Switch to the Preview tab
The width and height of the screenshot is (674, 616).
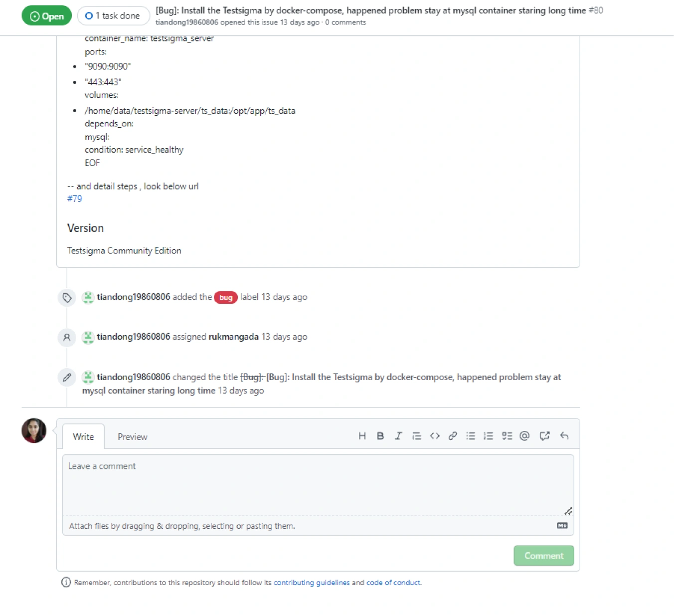pyautogui.click(x=132, y=437)
